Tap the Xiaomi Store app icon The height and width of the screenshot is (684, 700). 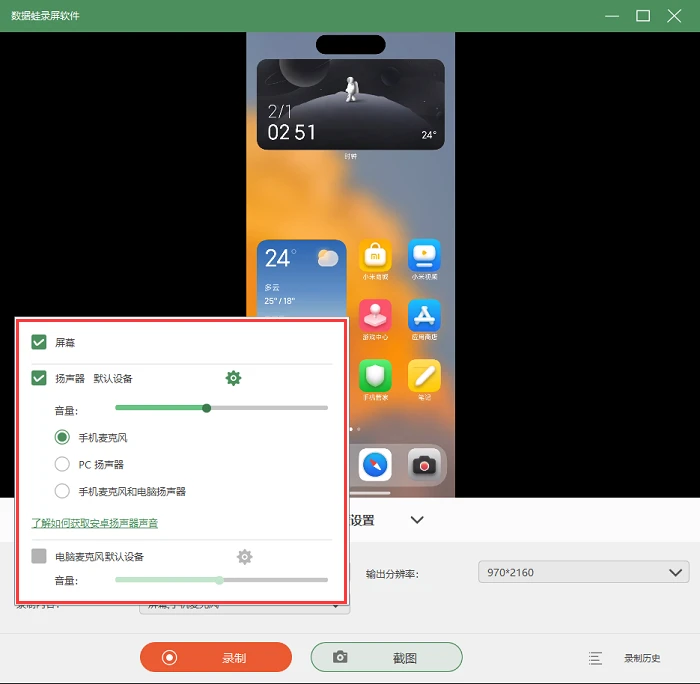click(375, 255)
